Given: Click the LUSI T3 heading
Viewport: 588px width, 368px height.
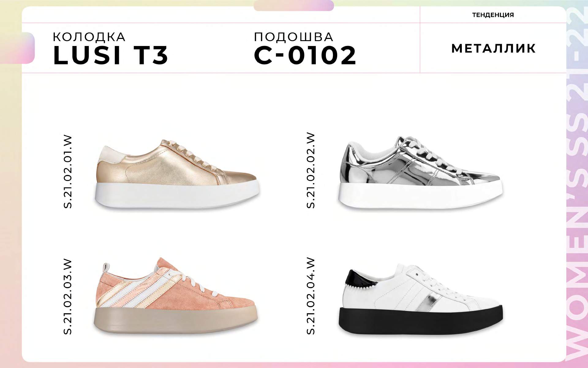Looking at the screenshot, I should [x=110, y=55].
